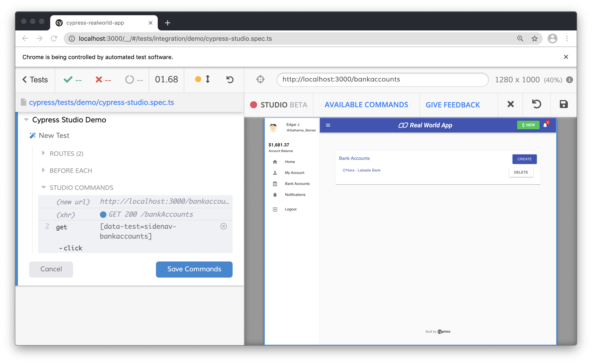Restart the test run with circular arrow icon
The width and height of the screenshot is (592, 364).
coord(229,79)
